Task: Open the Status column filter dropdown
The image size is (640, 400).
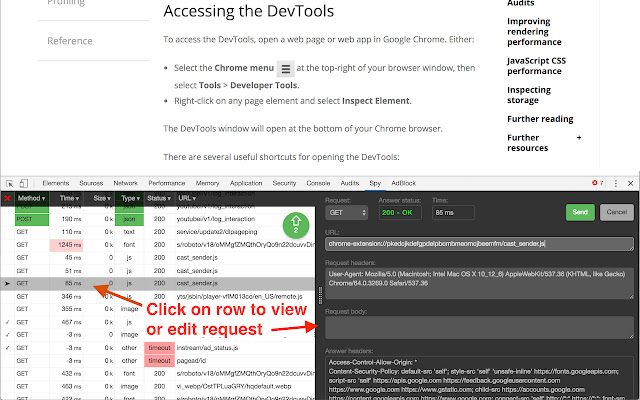Action: pyautogui.click(x=159, y=198)
